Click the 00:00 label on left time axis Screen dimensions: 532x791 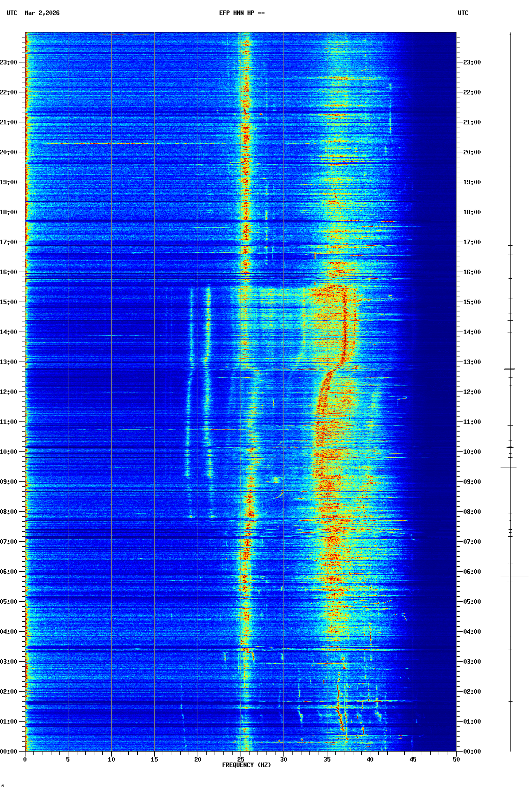(x=8, y=752)
